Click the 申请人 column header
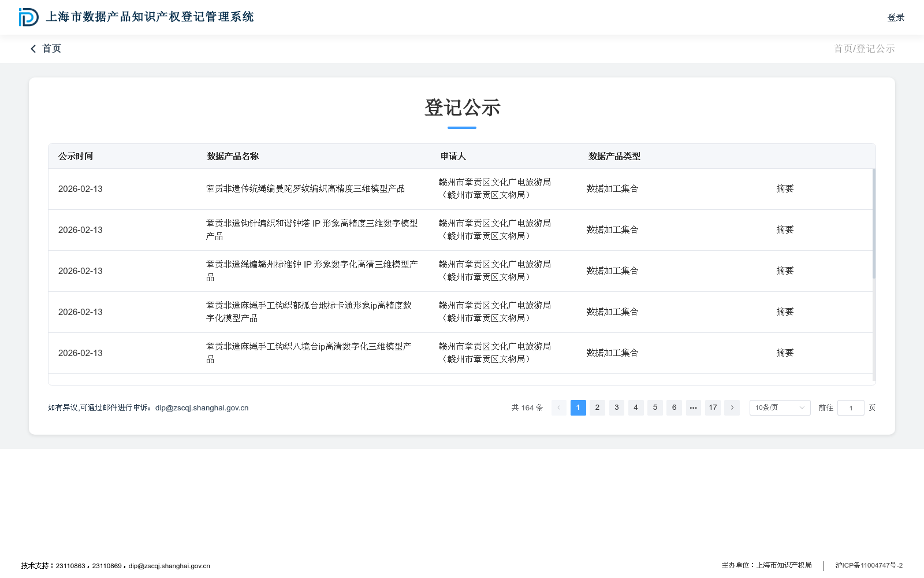Viewport: 924px width, 578px height. click(453, 157)
